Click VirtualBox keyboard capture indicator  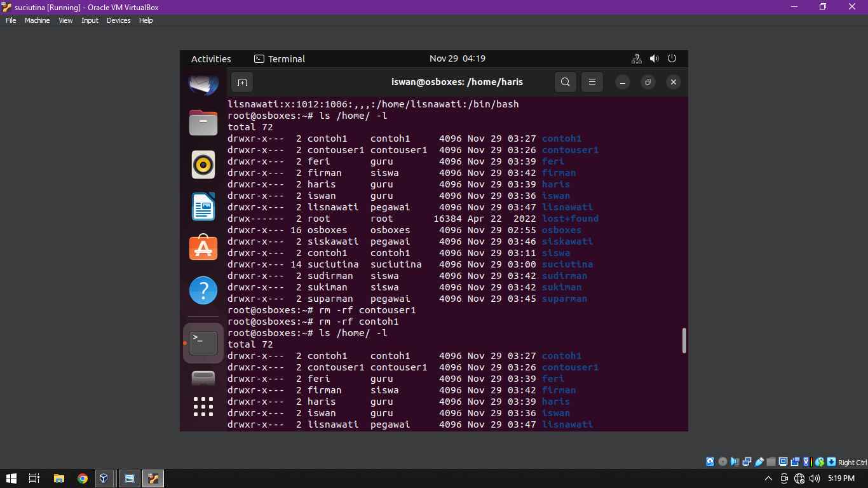tap(831, 462)
